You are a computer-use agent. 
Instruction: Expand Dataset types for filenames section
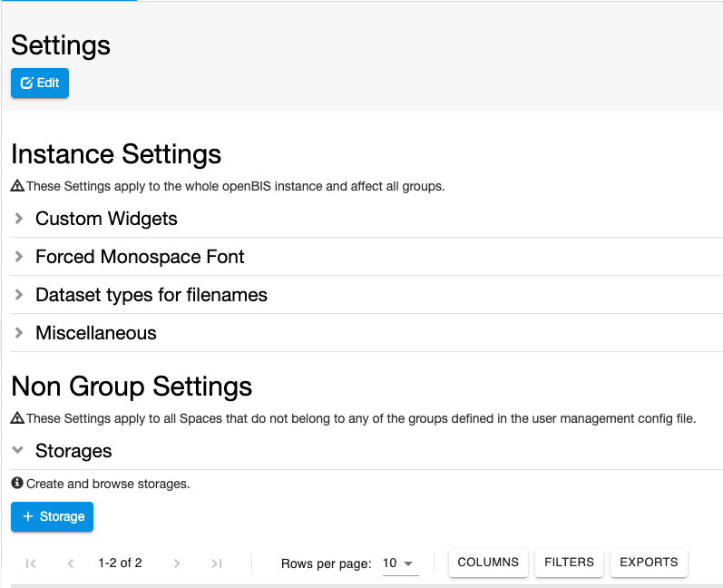click(19, 295)
